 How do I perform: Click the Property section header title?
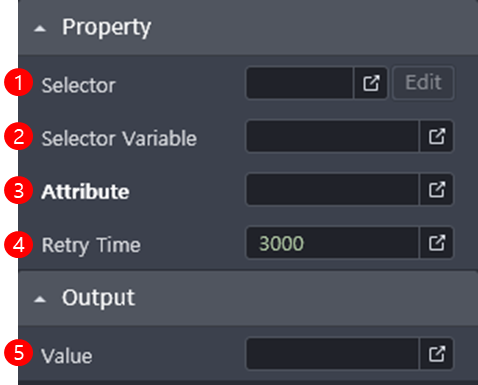click(x=107, y=27)
